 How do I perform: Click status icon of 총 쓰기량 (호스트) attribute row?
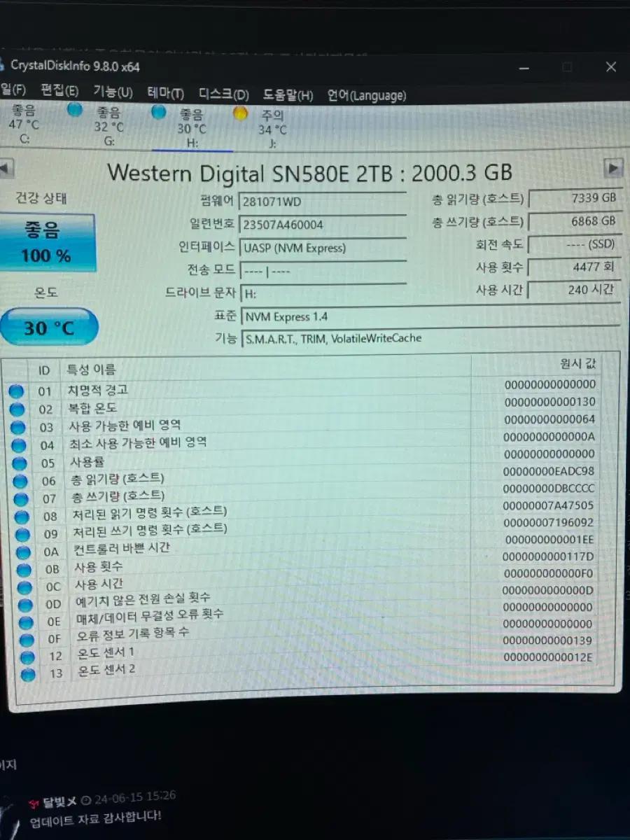[x=21, y=499]
